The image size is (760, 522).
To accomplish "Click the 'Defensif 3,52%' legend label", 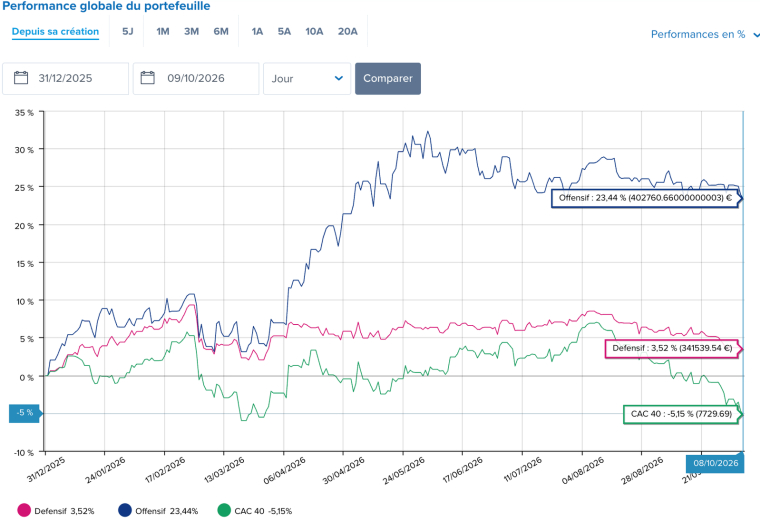I will [64, 511].
